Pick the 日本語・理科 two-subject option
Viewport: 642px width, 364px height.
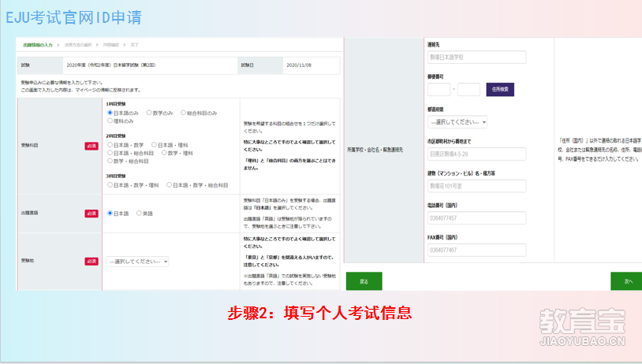pos(155,145)
